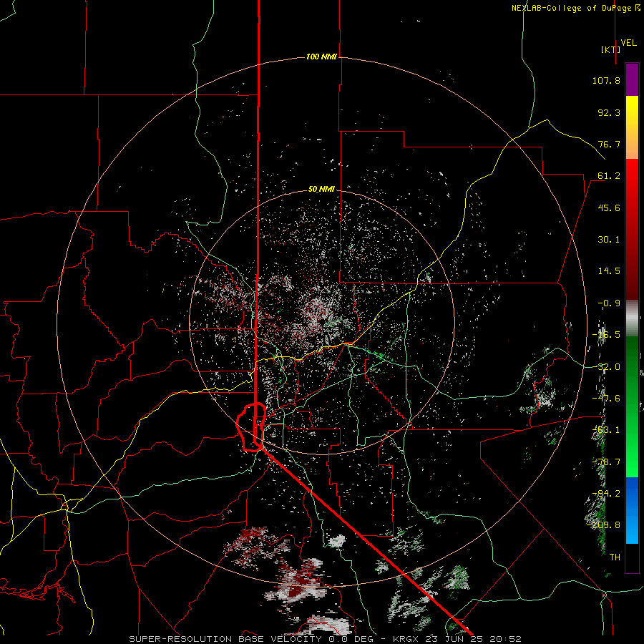
Task: Click the Super-Resolution Base Velocity caption
Action: click(325, 639)
